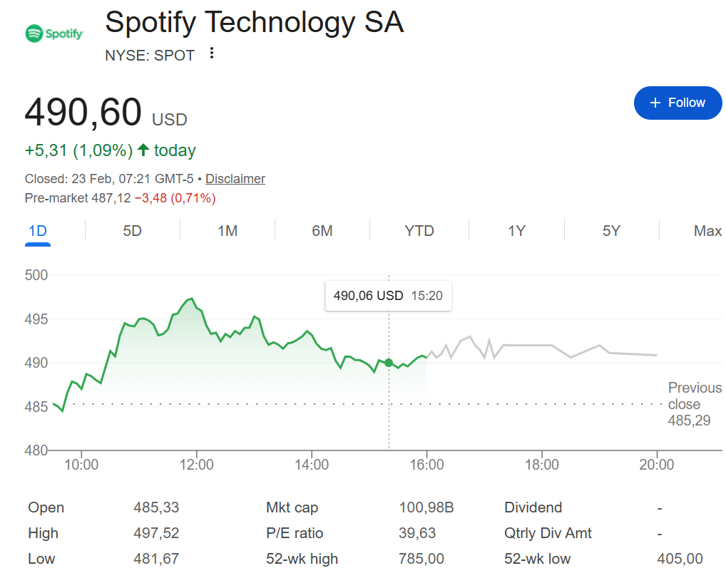
Task: Switch to the 5D chart range
Action: (132, 231)
